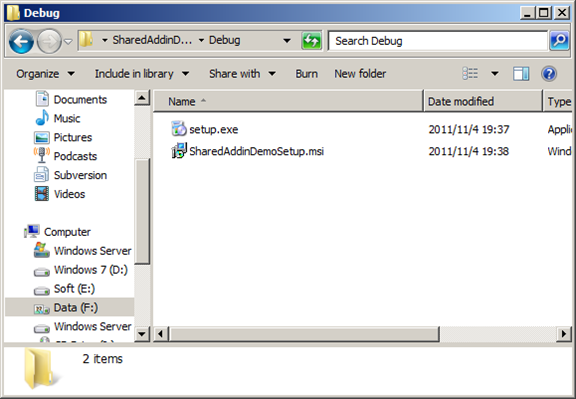Expand the arrow before SharedAddinD...

coord(105,40)
